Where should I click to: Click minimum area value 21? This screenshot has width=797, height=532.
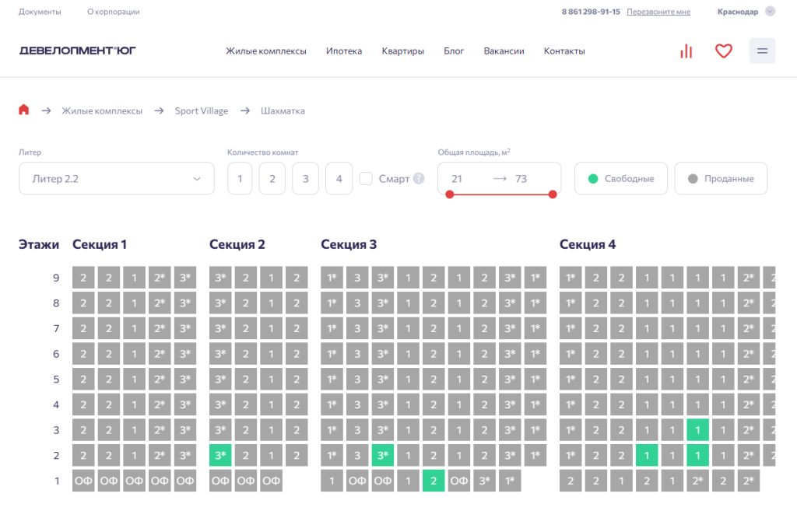pyautogui.click(x=456, y=178)
